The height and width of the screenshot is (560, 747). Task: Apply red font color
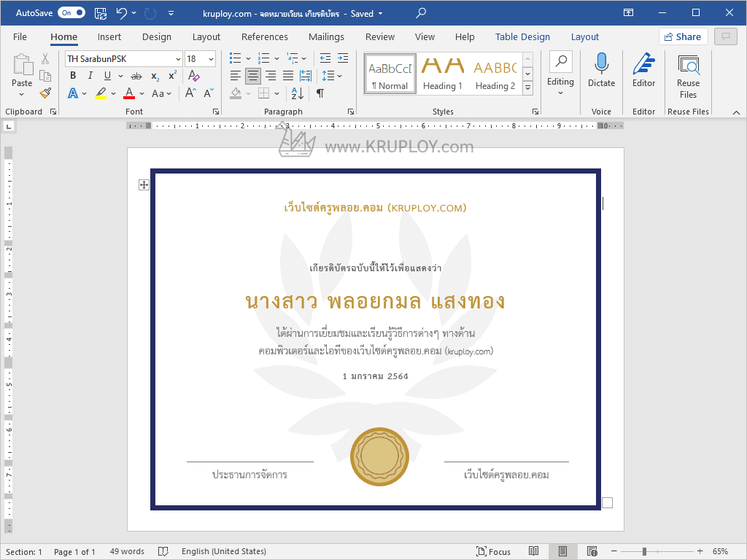(129, 93)
